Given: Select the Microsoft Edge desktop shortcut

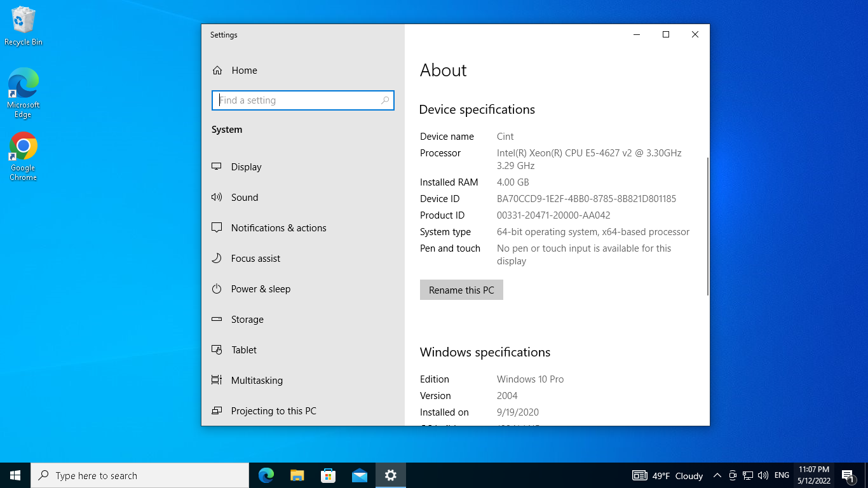Looking at the screenshot, I should [x=24, y=93].
